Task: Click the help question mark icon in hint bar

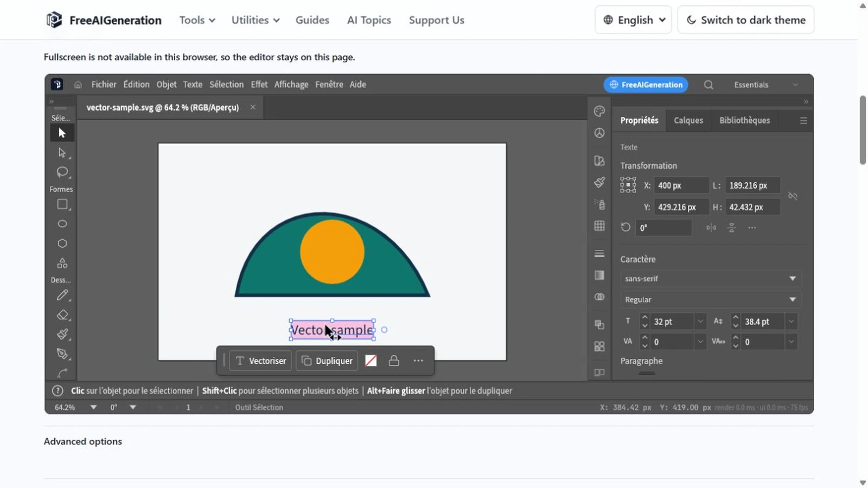Action: pos(58,390)
